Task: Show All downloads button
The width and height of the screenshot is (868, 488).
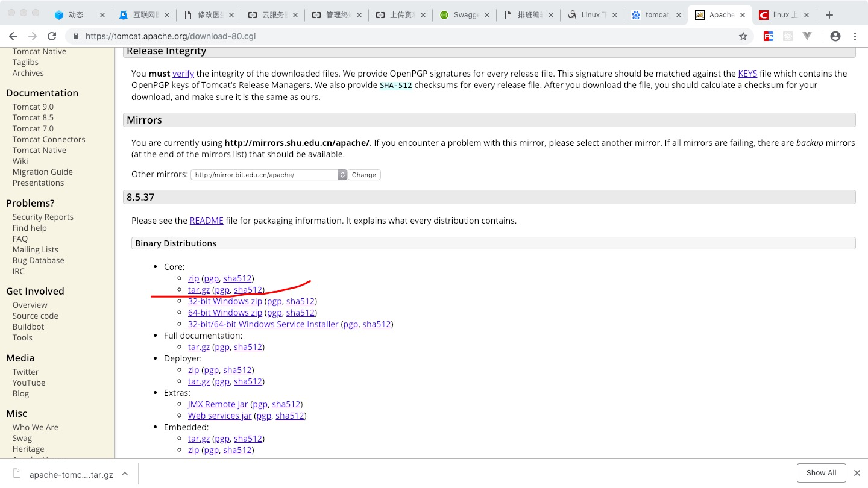Action: (821, 473)
